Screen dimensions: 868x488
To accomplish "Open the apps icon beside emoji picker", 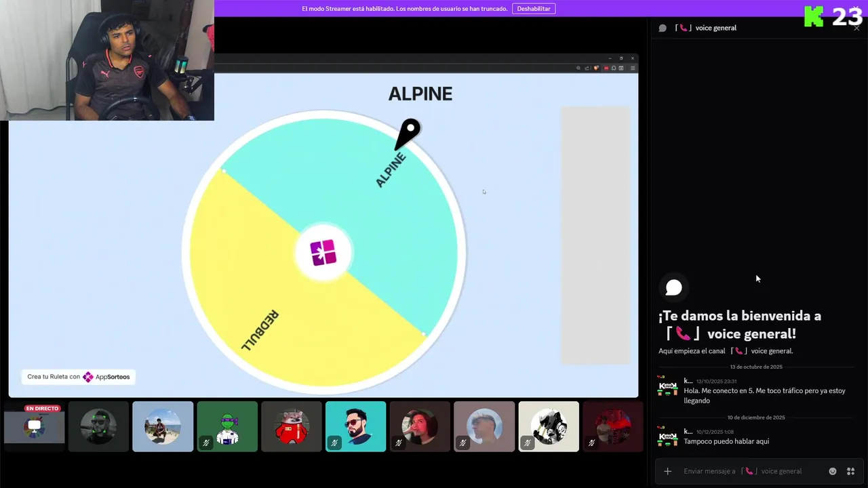I will pyautogui.click(x=850, y=471).
